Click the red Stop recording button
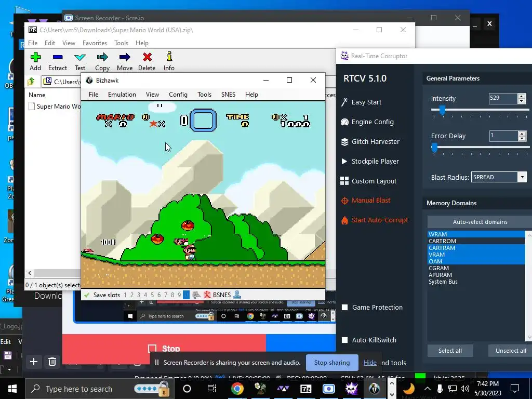 (x=164, y=349)
